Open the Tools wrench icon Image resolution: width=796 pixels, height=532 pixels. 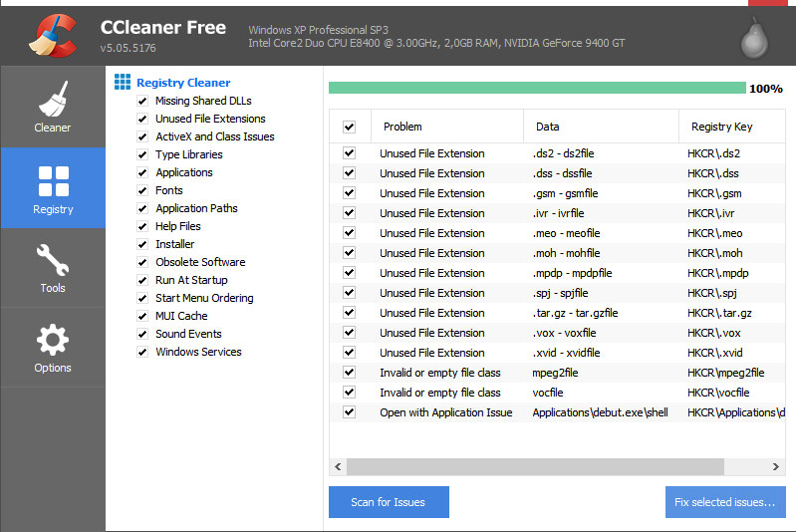click(x=53, y=259)
